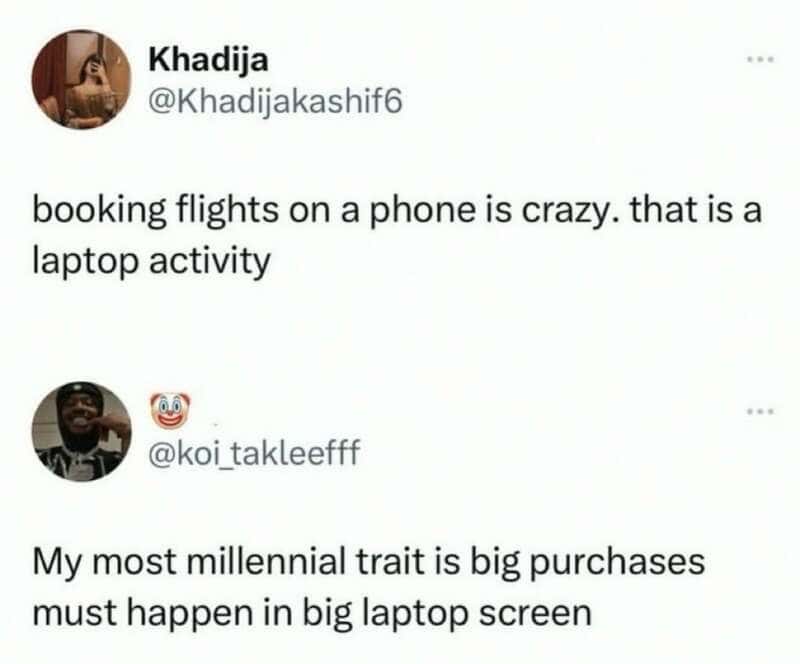View the avatar of koi_takleefff

point(82,431)
